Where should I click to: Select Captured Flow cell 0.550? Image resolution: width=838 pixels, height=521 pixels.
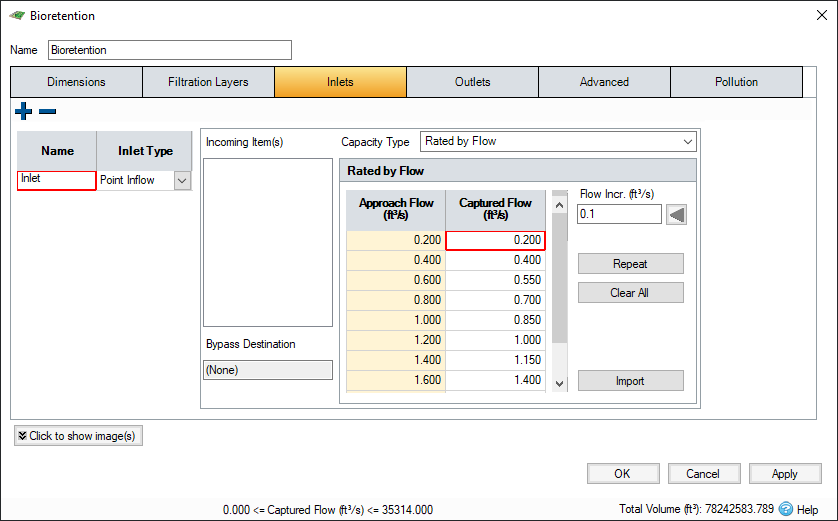[x=495, y=280]
